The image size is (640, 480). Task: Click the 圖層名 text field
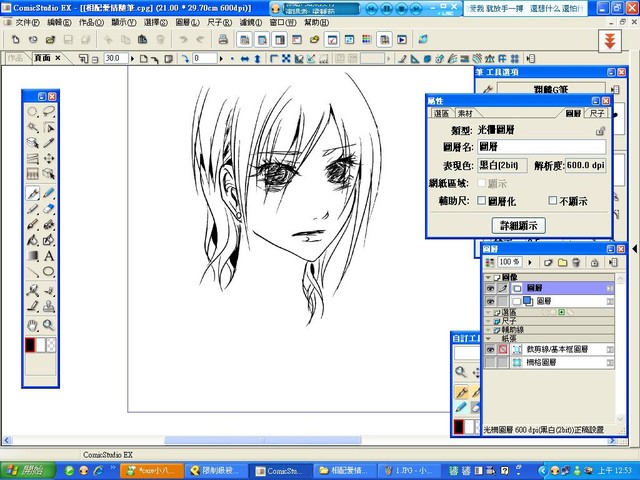point(542,147)
